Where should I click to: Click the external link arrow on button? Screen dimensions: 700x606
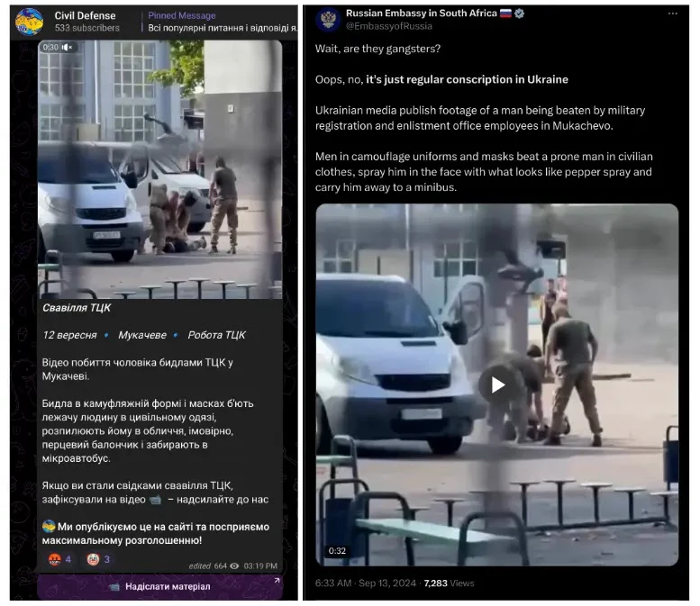click(x=277, y=581)
